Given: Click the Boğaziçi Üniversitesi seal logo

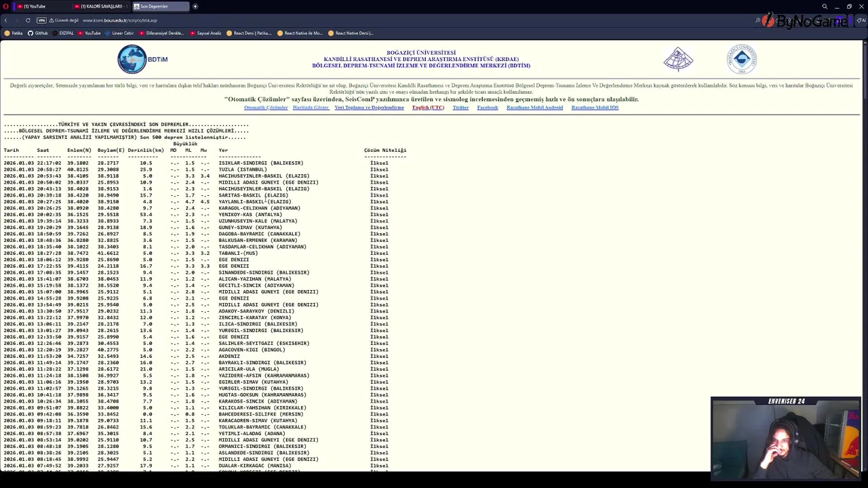Looking at the screenshot, I should pos(741,60).
